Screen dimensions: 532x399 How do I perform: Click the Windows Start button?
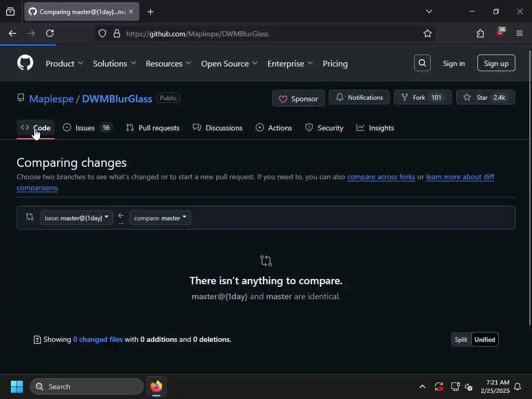click(17, 387)
